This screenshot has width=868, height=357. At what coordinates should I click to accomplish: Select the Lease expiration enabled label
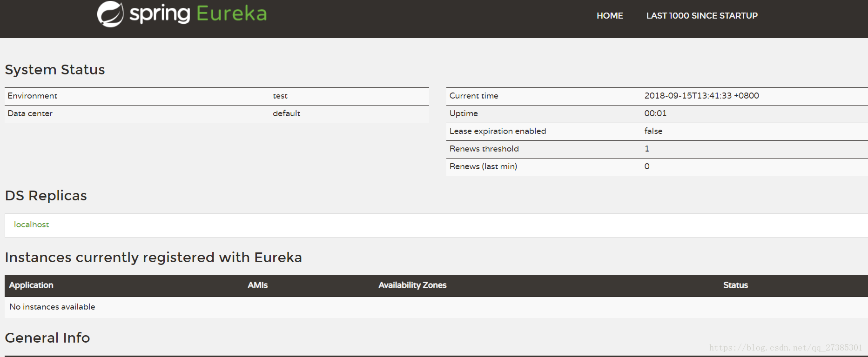[498, 131]
